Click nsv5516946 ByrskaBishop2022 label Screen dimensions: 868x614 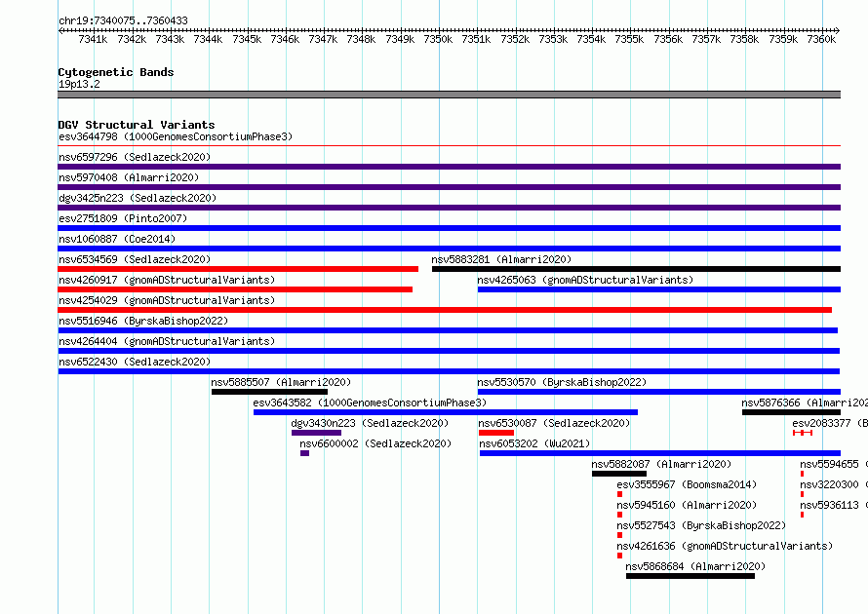(x=143, y=321)
